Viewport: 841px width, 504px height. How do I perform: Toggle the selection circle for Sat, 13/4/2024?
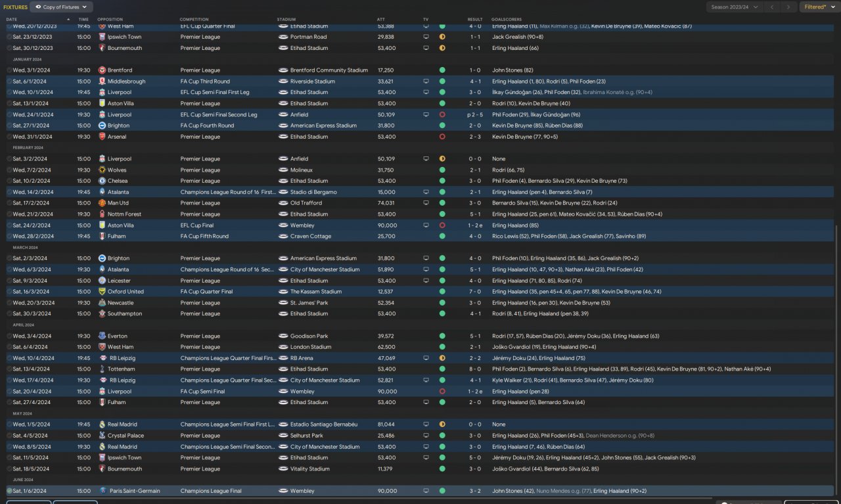coord(9,369)
